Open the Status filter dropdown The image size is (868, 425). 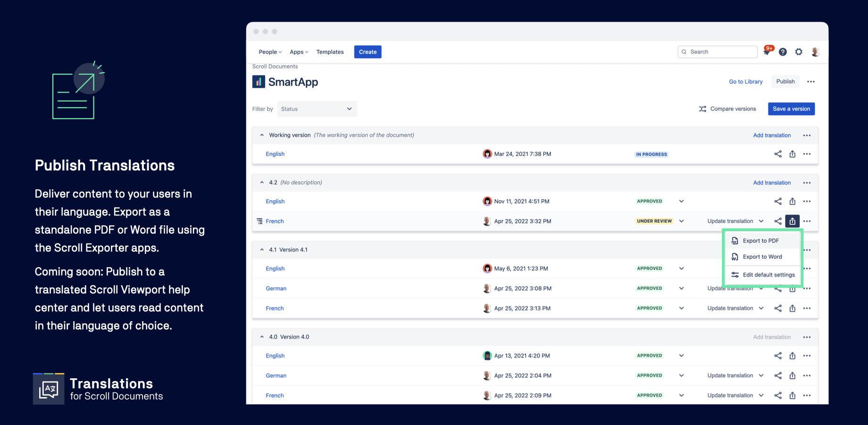pyautogui.click(x=317, y=109)
